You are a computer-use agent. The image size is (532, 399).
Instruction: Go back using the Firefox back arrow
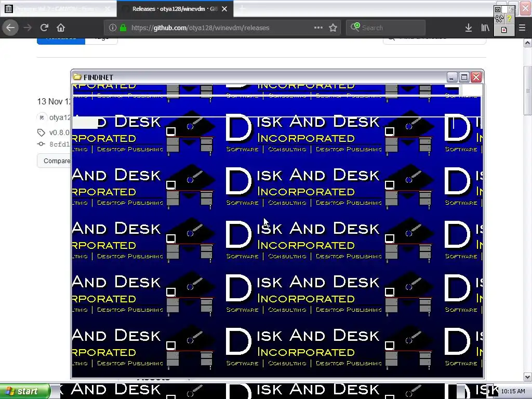[x=10, y=28]
